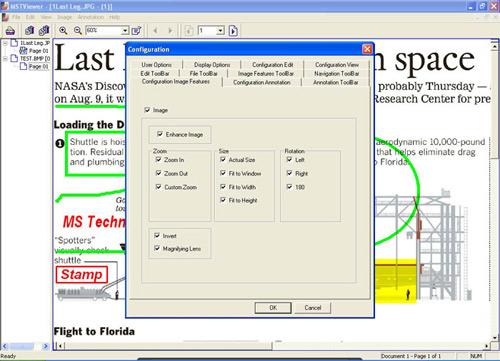500x361 pixels.
Task: Open the 60% zoom dropdown
Action: (x=125, y=31)
